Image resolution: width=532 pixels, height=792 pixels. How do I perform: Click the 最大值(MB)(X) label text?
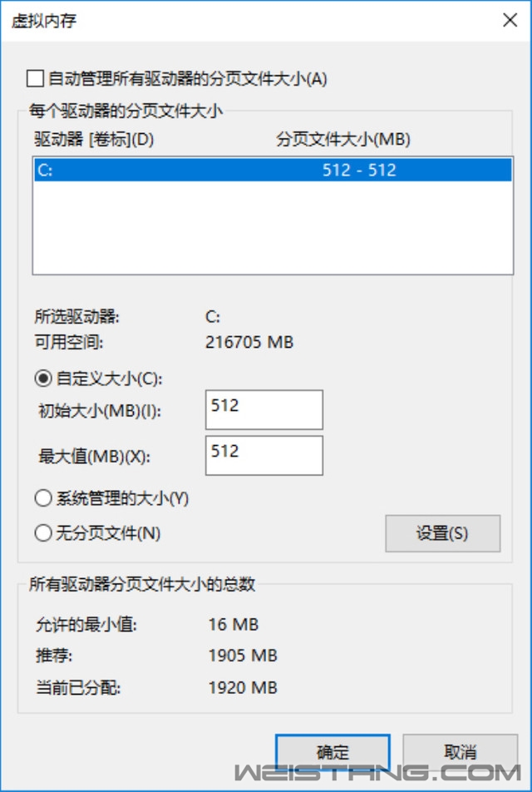pos(95,457)
